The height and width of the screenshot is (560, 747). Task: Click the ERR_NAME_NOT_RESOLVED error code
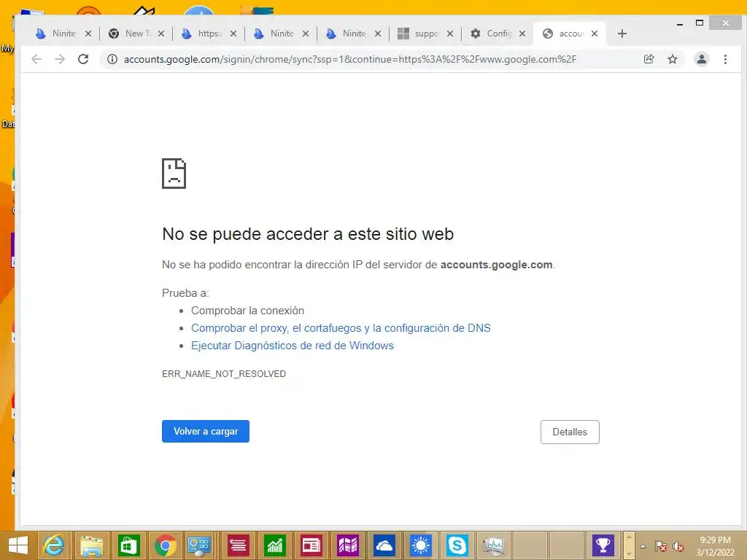[x=224, y=374]
